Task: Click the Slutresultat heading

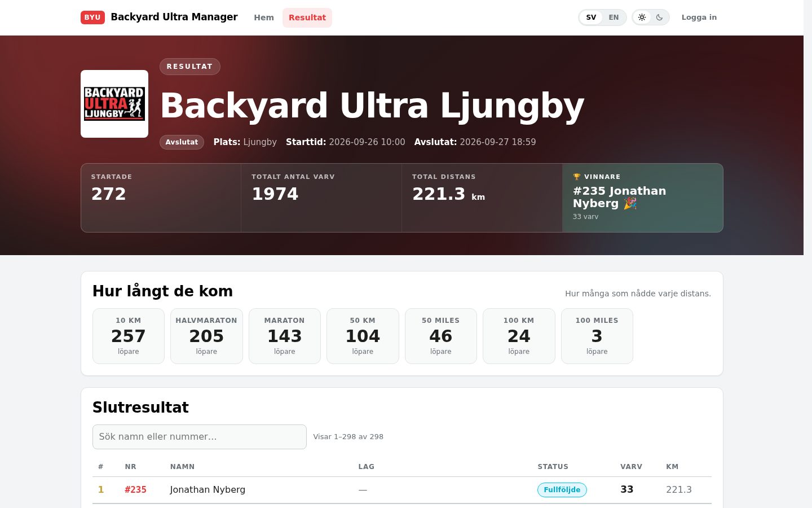Action: [x=140, y=408]
